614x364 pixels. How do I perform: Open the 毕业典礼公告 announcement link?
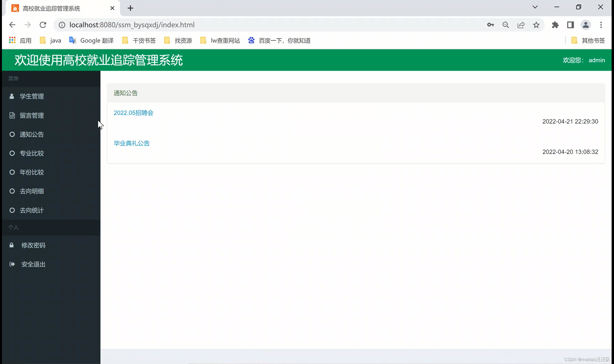coord(132,143)
